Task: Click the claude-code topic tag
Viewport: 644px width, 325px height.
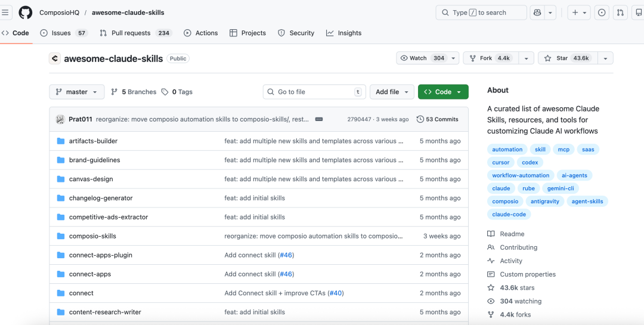Action: pos(509,215)
